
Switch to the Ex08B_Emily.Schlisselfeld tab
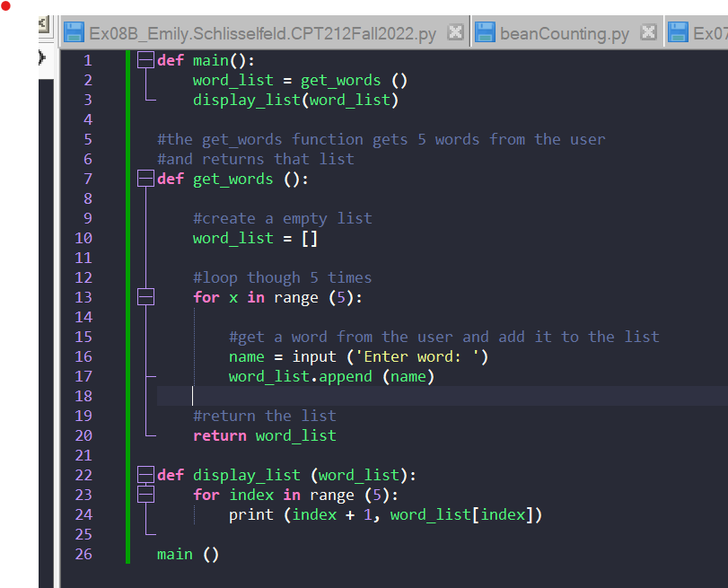click(x=260, y=31)
